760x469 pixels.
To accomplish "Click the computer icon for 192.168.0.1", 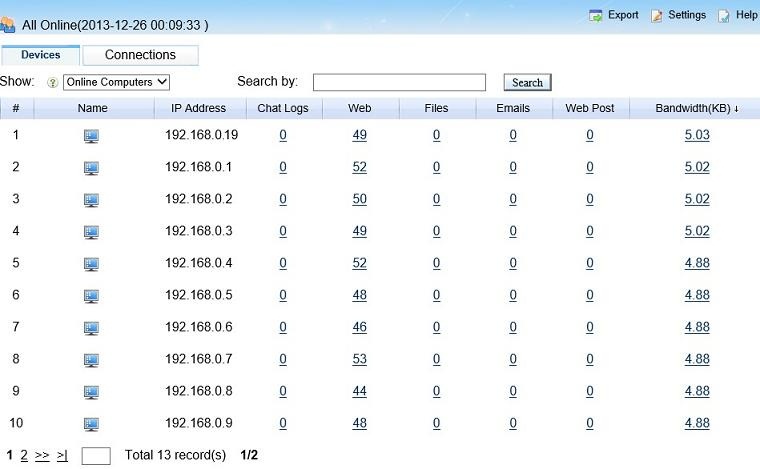I will (x=91, y=168).
